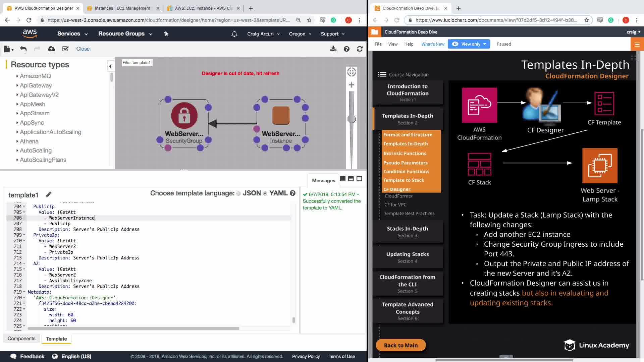Click the canvas zoom slider handle

[351, 119]
